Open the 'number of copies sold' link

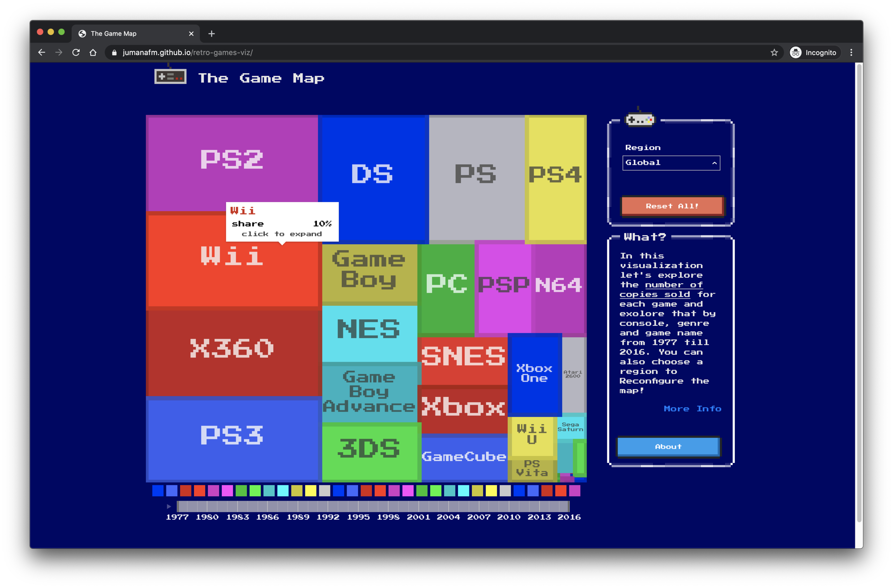coord(661,290)
